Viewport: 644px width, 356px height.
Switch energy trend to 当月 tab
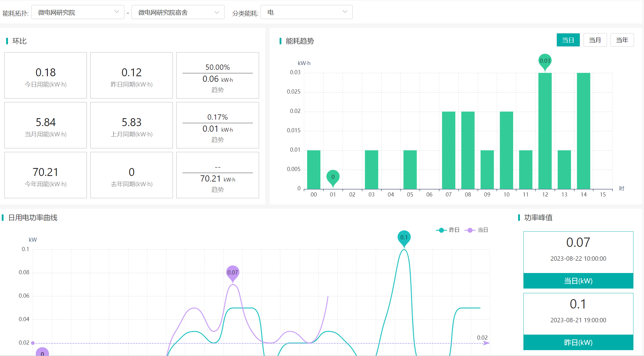click(x=595, y=40)
